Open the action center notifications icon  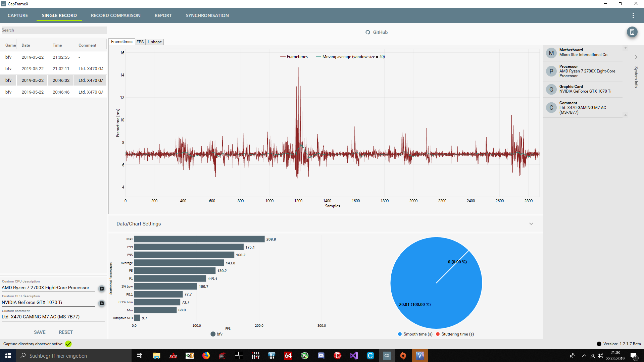634,356
